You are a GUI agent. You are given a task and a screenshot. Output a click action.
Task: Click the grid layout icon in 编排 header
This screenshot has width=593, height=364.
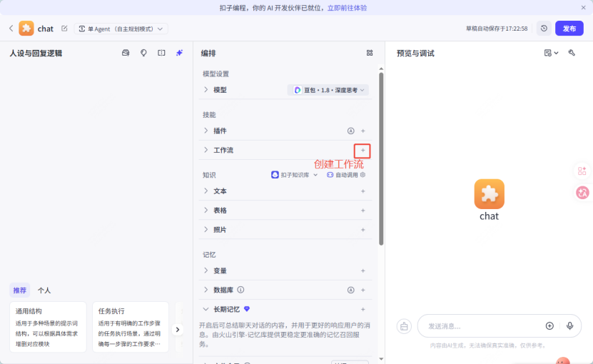coord(370,53)
